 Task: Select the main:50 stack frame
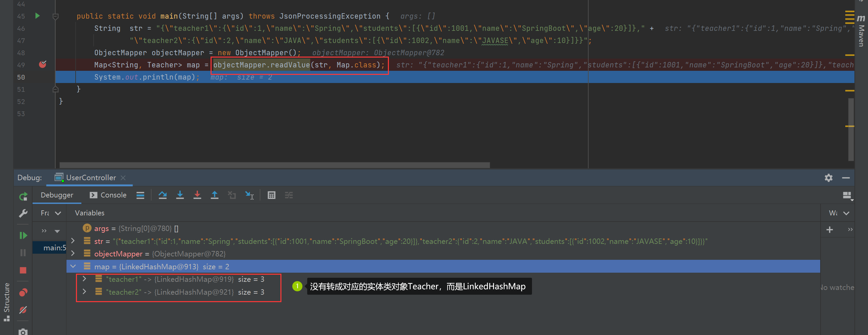[50, 248]
